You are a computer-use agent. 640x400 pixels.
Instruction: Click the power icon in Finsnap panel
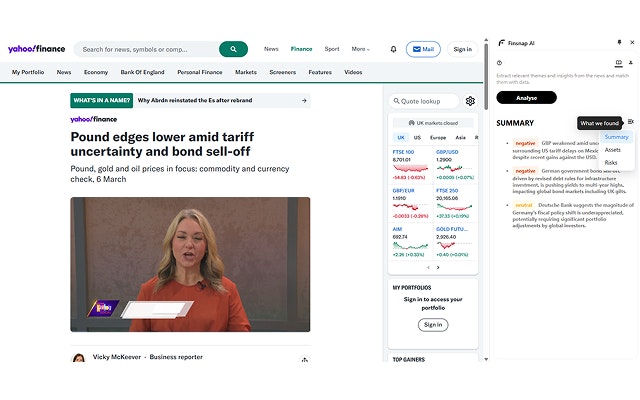tap(499, 63)
